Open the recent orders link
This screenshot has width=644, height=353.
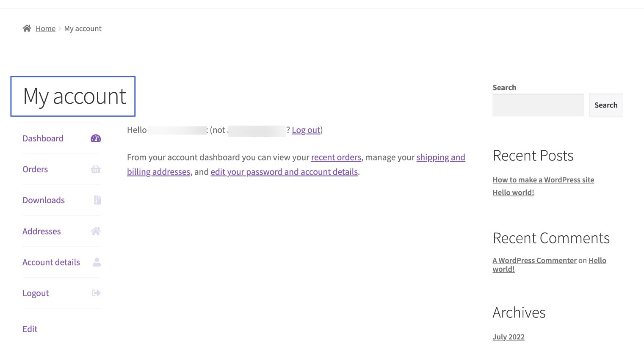pos(336,157)
